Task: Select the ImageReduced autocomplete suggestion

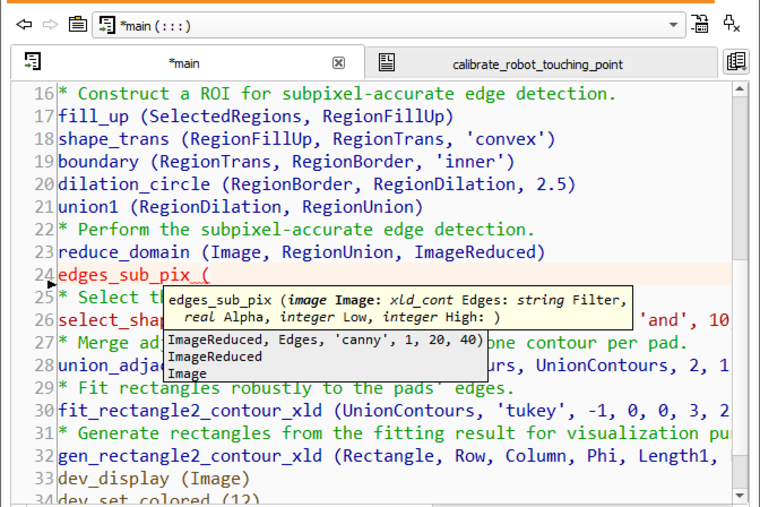Action: (325, 357)
